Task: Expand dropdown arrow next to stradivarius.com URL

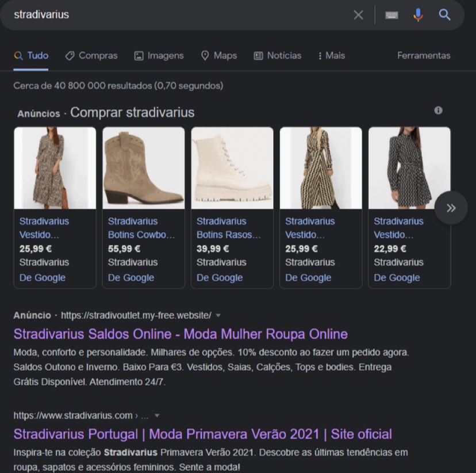Action: [157, 415]
